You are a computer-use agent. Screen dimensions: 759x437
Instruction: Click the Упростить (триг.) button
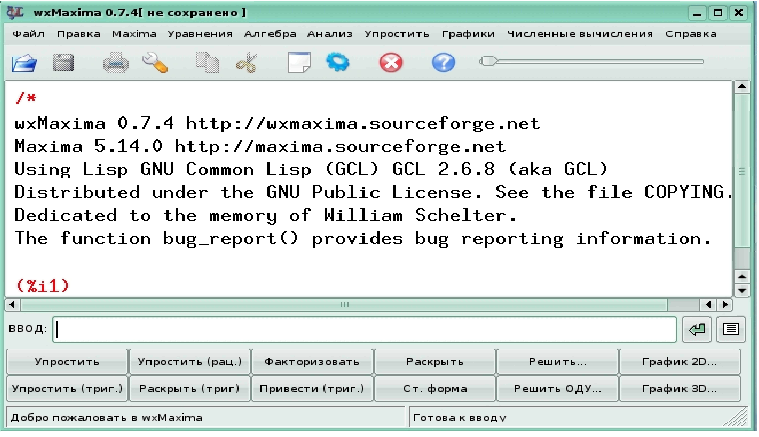[x=67, y=389]
